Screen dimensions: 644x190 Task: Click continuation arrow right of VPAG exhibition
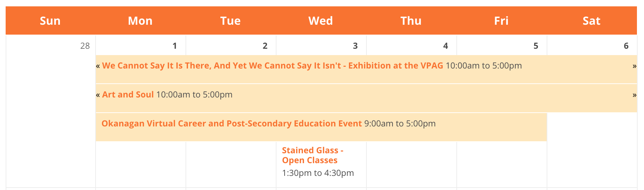634,66
